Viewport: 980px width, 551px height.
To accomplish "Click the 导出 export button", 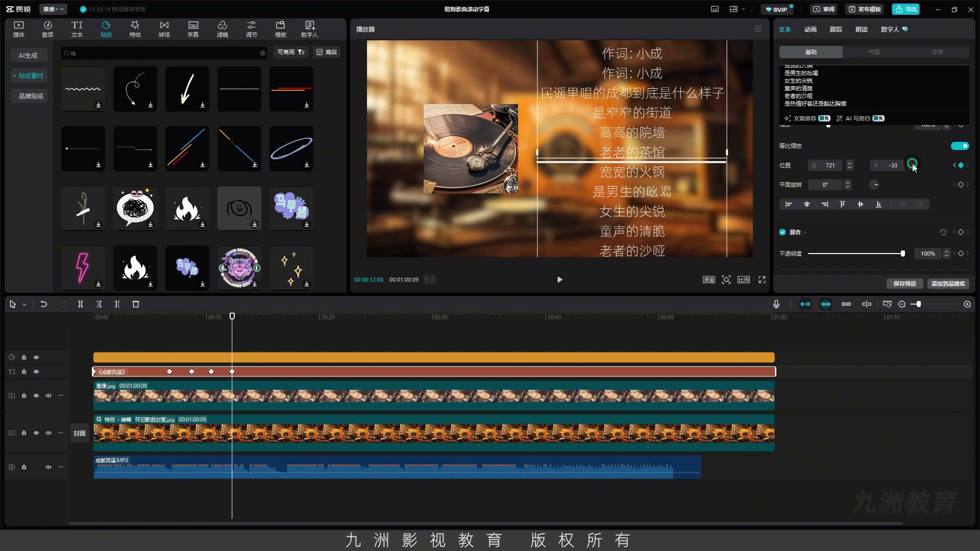I will (905, 9).
